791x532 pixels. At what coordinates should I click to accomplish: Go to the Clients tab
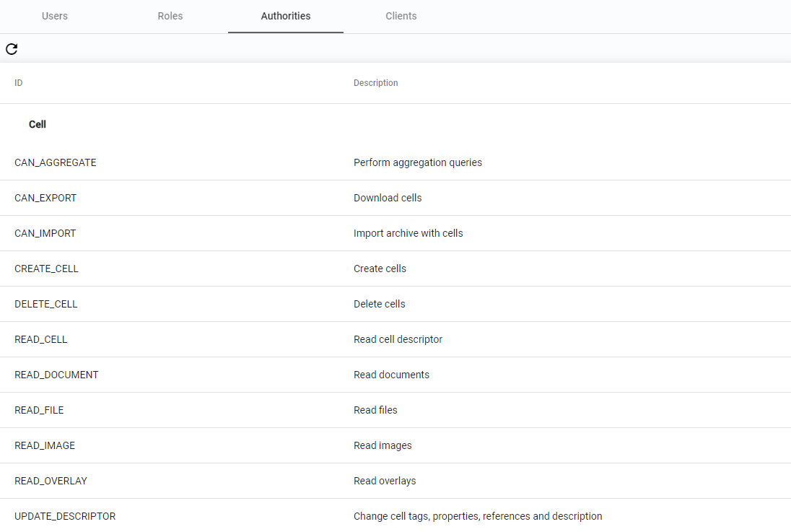pos(401,16)
